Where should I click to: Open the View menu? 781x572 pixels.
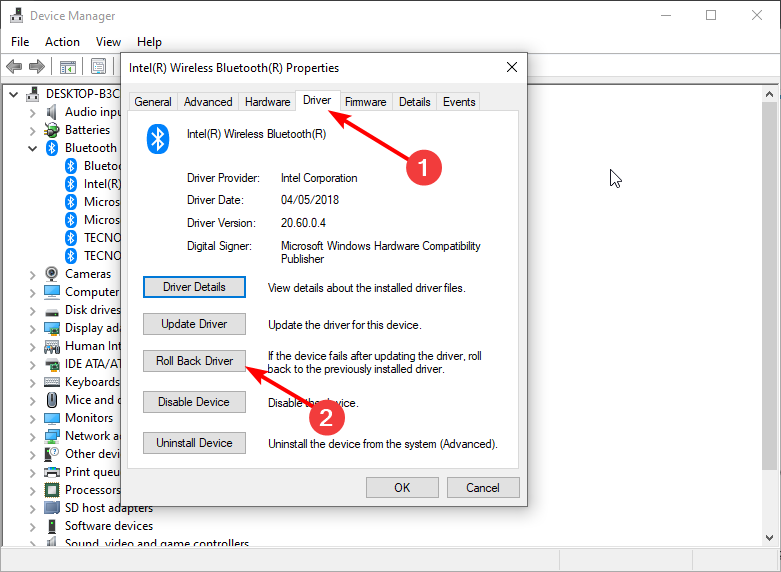click(108, 42)
